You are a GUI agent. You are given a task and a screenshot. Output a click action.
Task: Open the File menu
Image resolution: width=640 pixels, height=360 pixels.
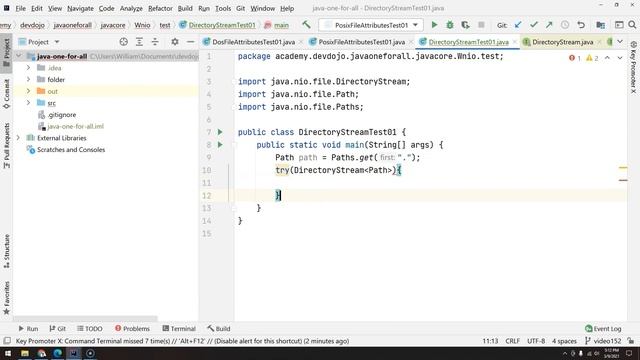click(20, 8)
